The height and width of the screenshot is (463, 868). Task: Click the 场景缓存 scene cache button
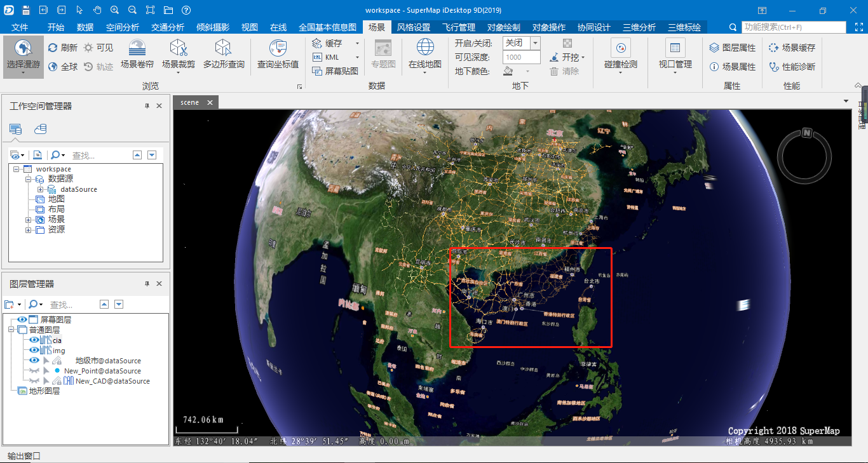click(792, 48)
